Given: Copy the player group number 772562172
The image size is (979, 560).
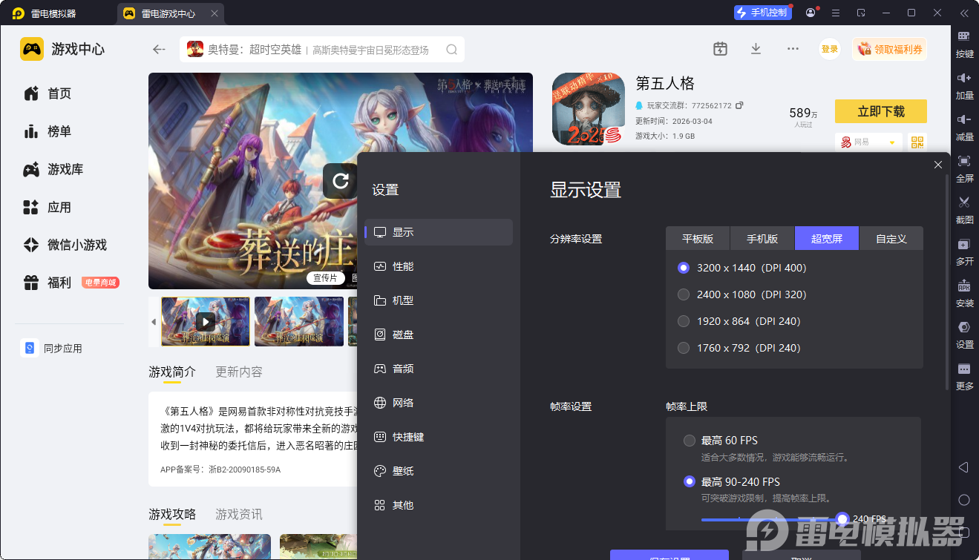Looking at the screenshot, I should pos(739,105).
